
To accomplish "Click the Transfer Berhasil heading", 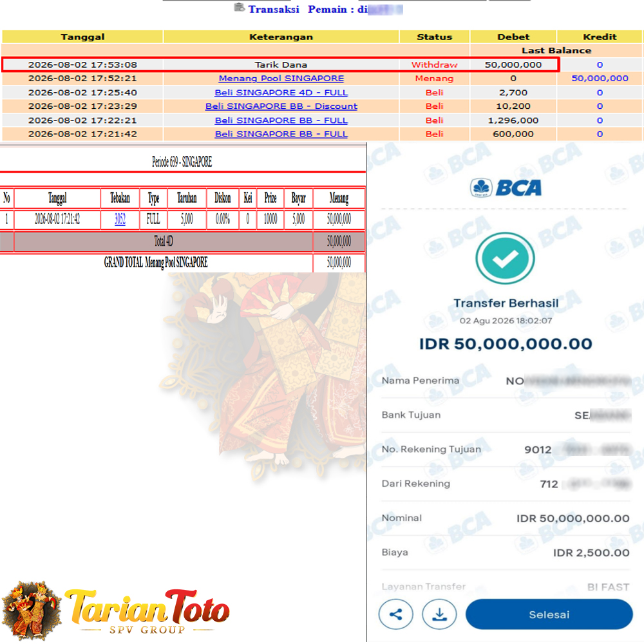I will tap(506, 303).
